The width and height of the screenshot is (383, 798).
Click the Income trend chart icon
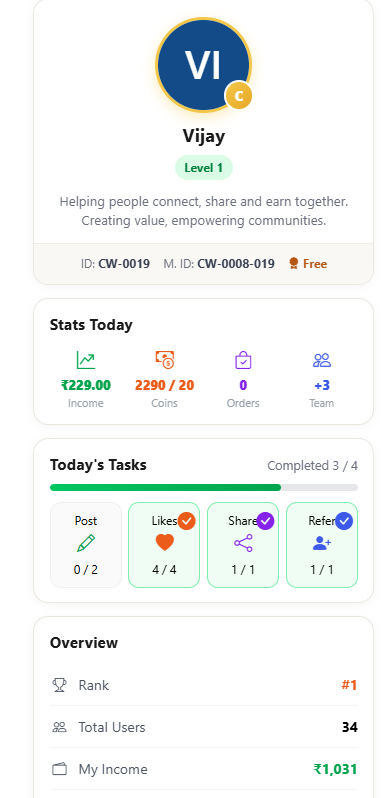tap(85, 360)
